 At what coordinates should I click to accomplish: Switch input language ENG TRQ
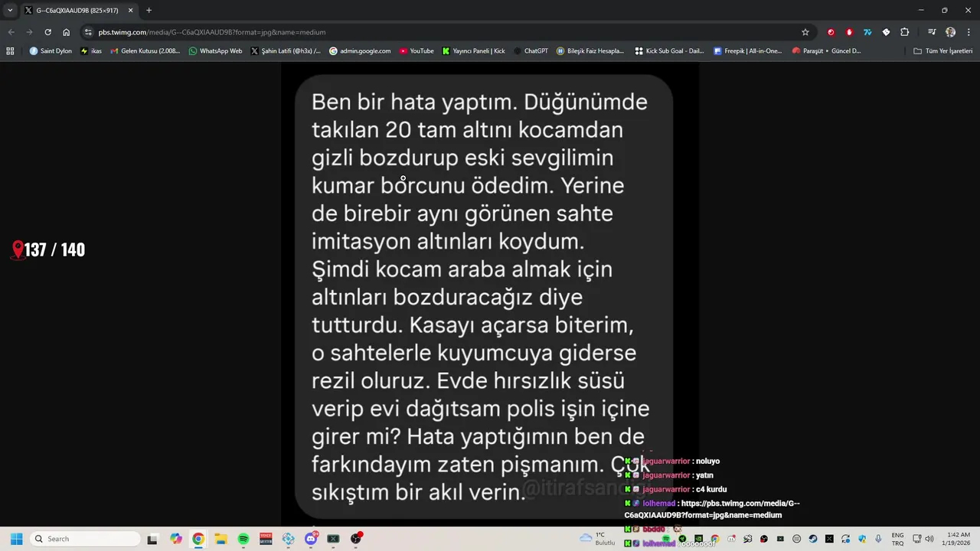[898, 539]
